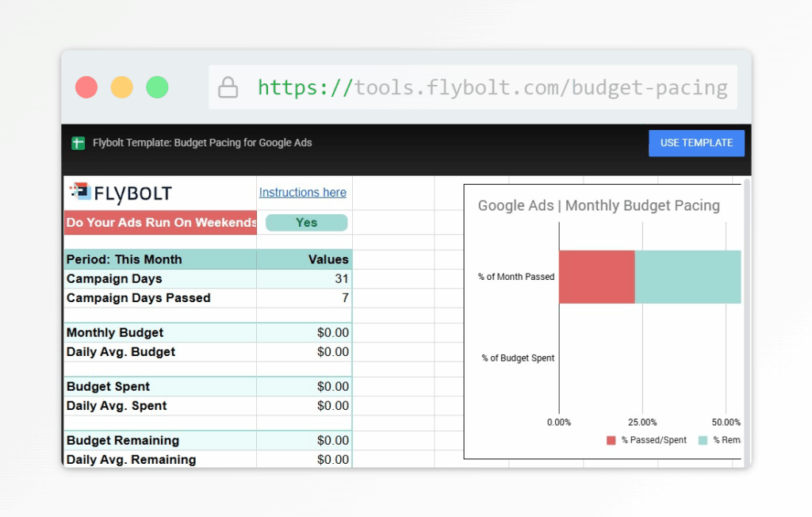Open the 'Instructions here' link
This screenshot has height=517, width=812.
(302, 192)
